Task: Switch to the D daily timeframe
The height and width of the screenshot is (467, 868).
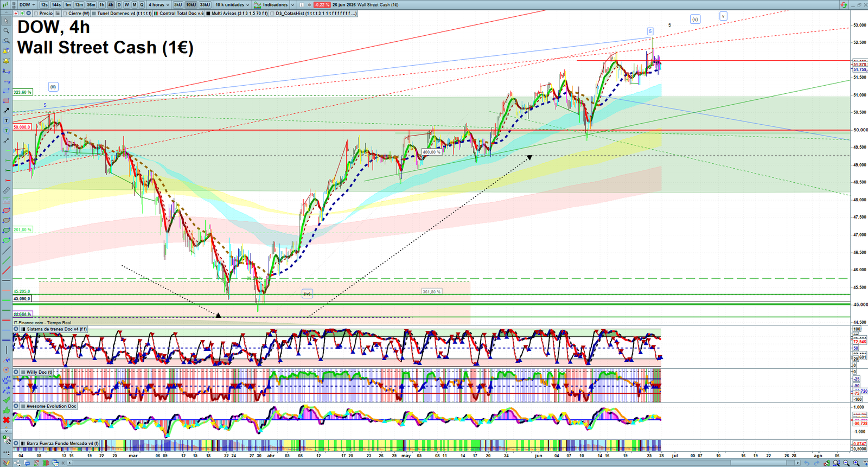Action: pos(119,5)
